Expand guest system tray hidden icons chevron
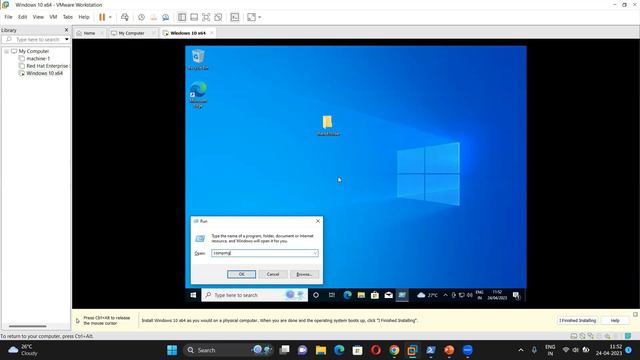The image size is (640, 360). (445, 295)
